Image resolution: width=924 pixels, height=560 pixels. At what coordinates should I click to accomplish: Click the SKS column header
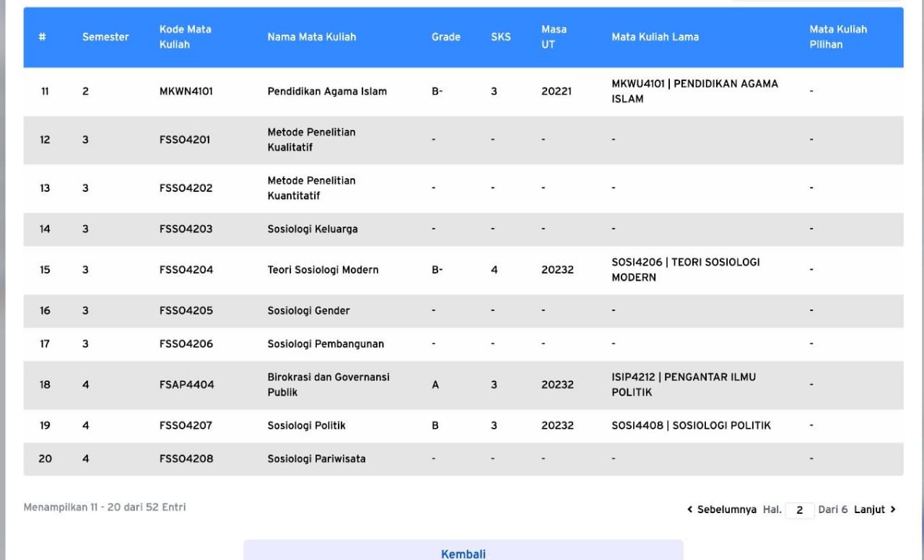click(501, 37)
